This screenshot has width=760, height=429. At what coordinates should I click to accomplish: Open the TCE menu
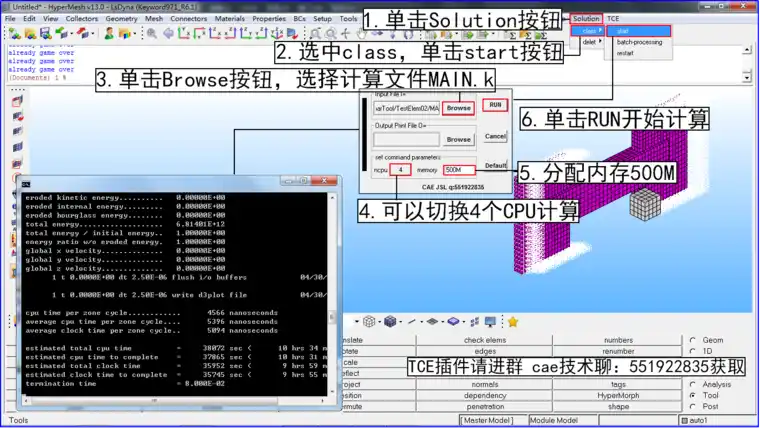click(x=613, y=18)
